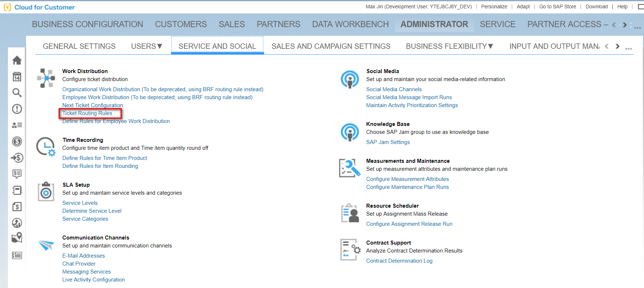
Task: Open the Service Levels link
Action: [x=80, y=203]
